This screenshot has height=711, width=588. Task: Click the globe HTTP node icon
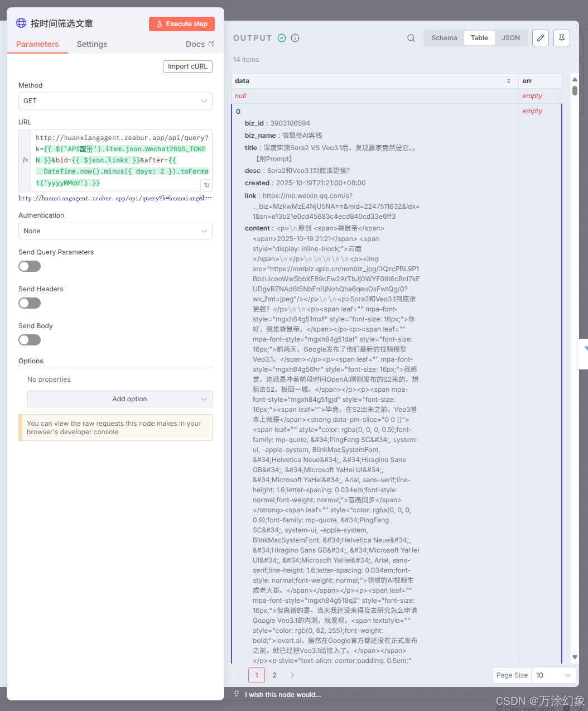21,23
